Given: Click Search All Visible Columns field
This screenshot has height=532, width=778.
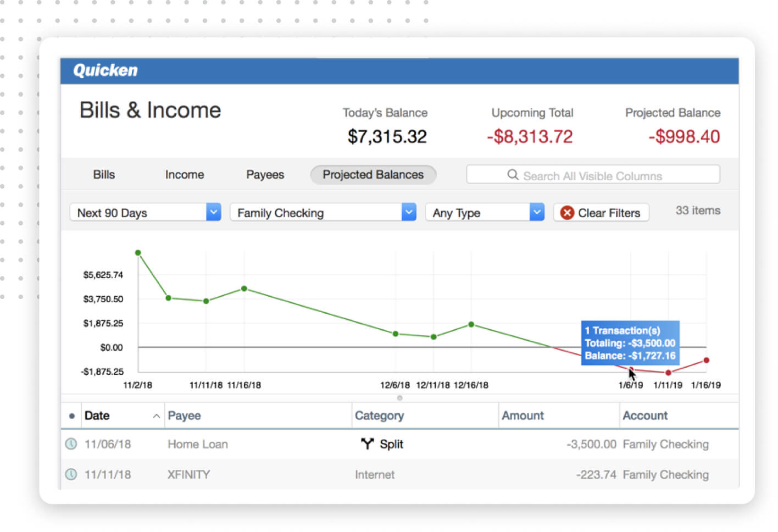Looking at the screenshot, I should [593, 175].
